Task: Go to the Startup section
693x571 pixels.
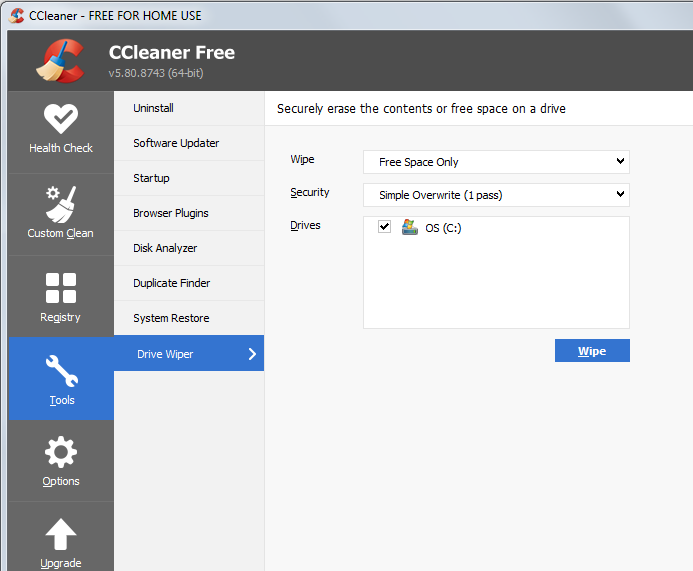Action: coord(189,178)
